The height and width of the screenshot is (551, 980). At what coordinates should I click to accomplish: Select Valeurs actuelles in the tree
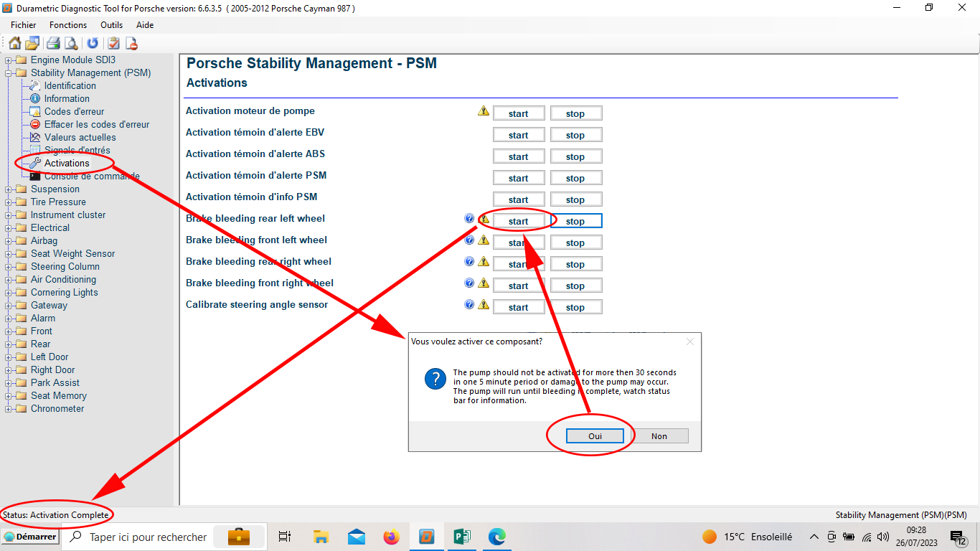[x=80, y=137]
